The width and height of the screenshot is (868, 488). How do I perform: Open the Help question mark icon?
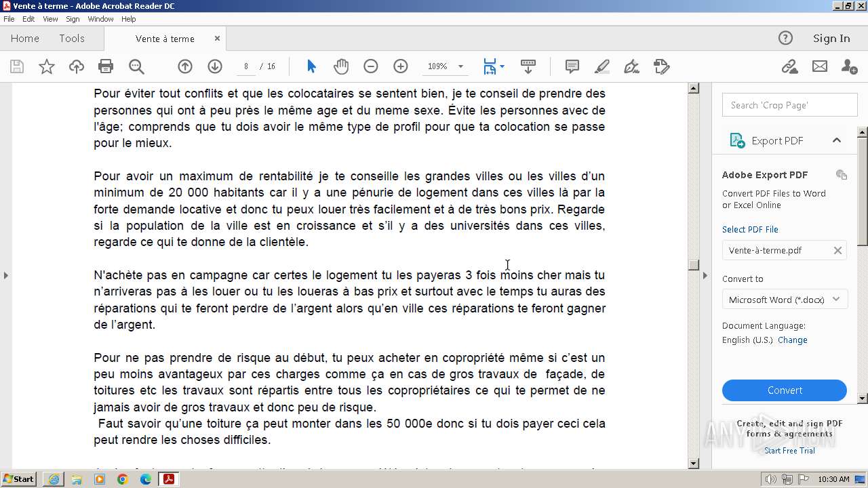785,38
